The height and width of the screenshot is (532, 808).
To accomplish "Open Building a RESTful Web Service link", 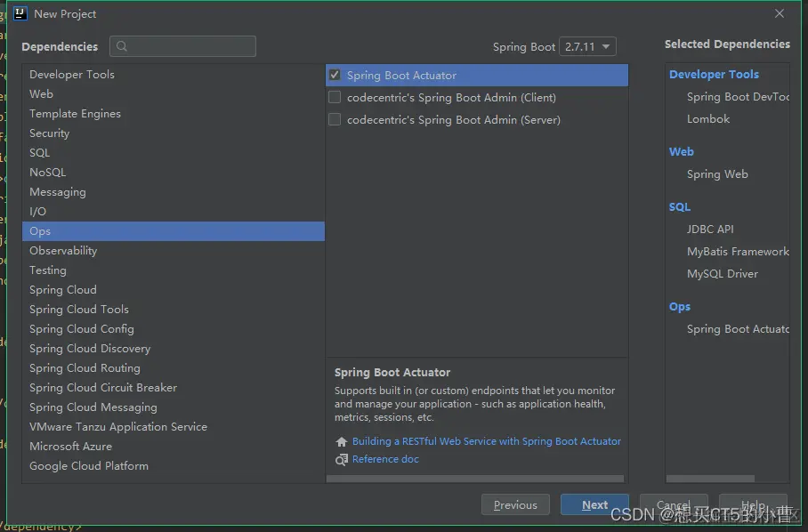I will 487,441.
